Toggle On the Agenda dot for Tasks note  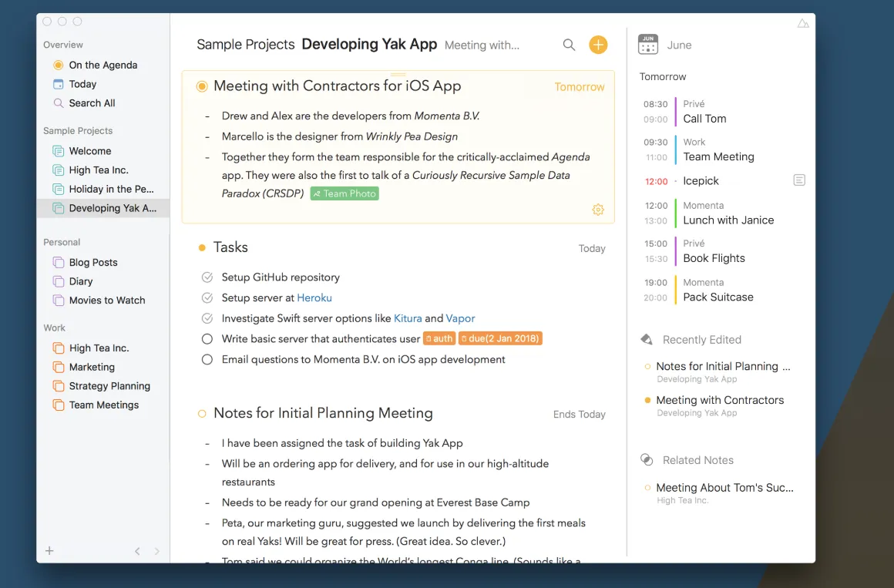[x=202, y=247]
